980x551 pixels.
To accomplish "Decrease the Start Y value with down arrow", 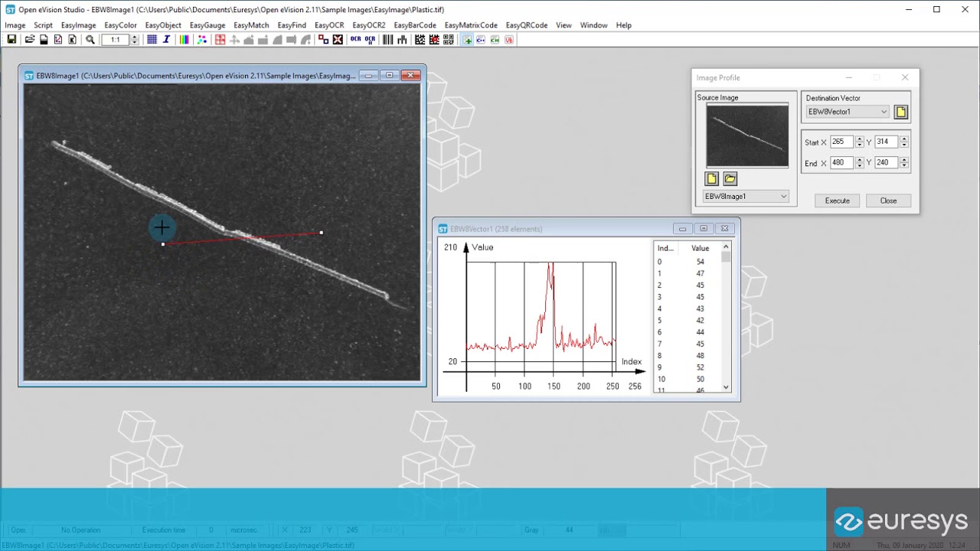I will tap(904, 145).
